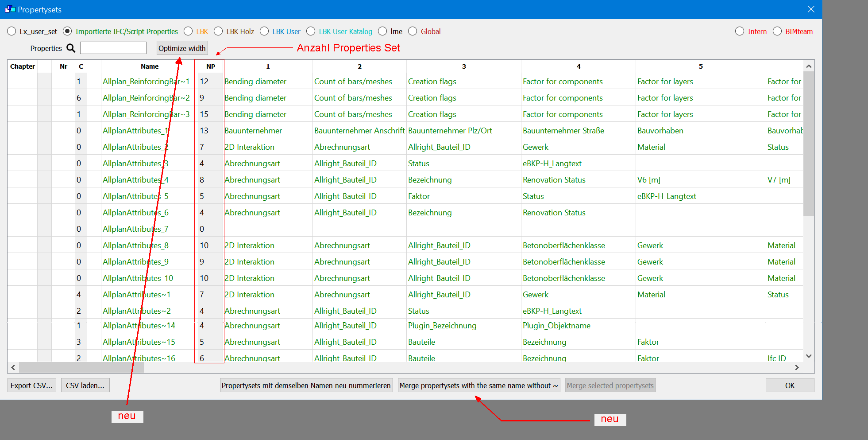Viewport: 868px width, 440px height.
Task: Select the Intern radio button
Action: [x=740, y=31]
